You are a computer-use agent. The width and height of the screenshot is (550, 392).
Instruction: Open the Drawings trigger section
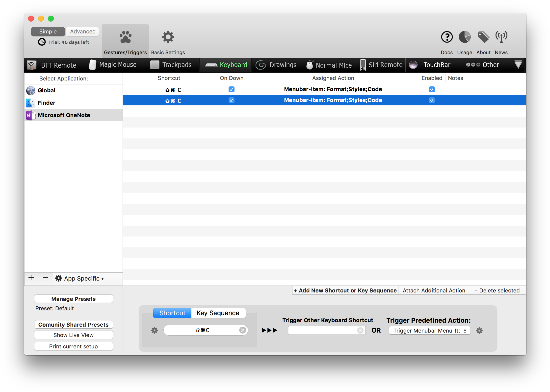coord(276,65)
